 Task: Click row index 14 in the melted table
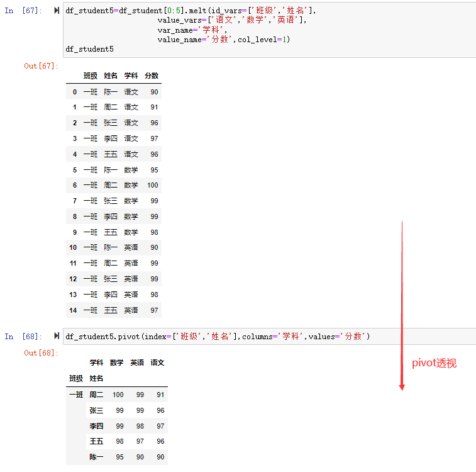click(x=73, y=310)
